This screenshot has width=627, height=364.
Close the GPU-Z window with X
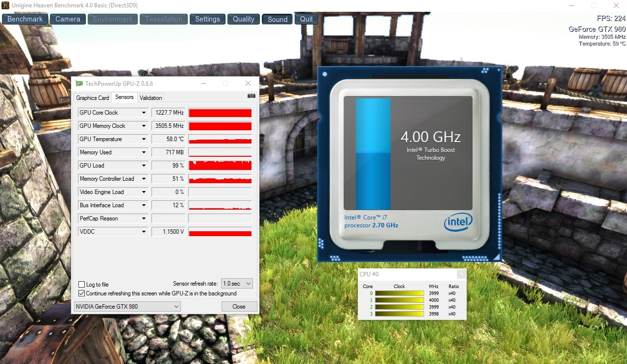(248, 84)
